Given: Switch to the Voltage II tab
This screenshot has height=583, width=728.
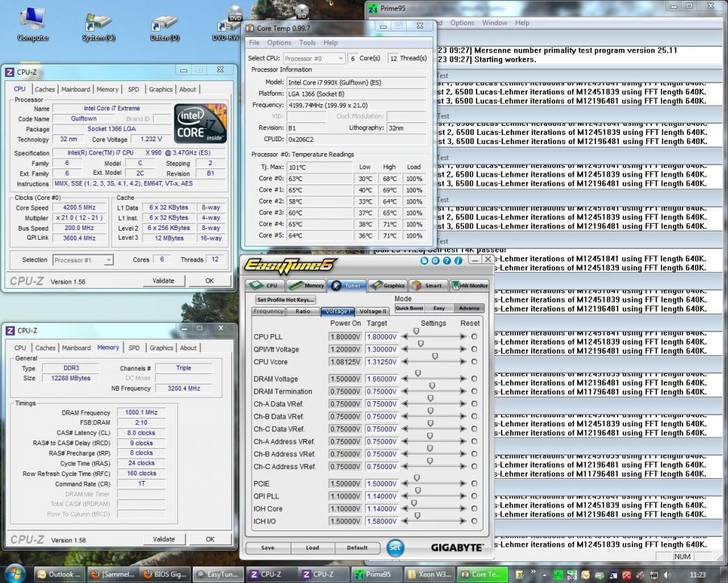Looking at the screenshot, I should tap(373, 311).
